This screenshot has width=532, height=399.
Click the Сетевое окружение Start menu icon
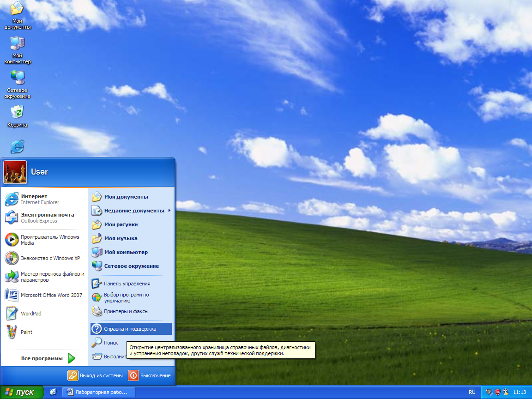(x=97, y=266)
